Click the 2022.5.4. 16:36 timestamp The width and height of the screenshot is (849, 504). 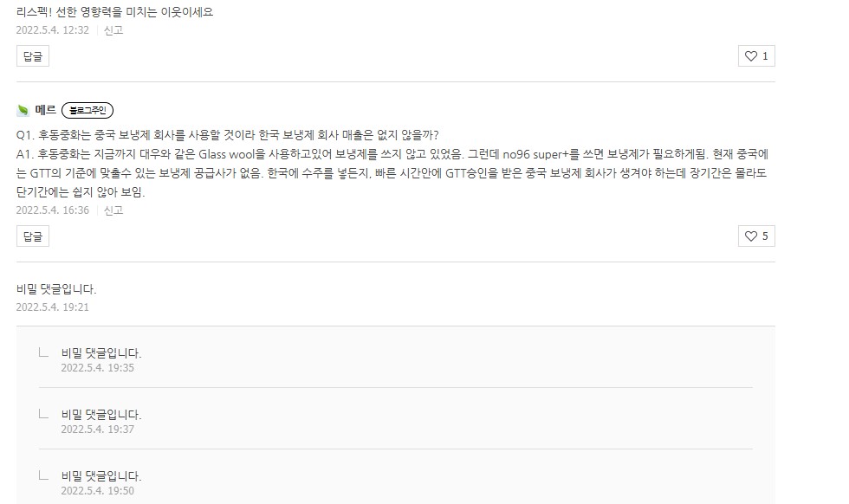point(52,210)
